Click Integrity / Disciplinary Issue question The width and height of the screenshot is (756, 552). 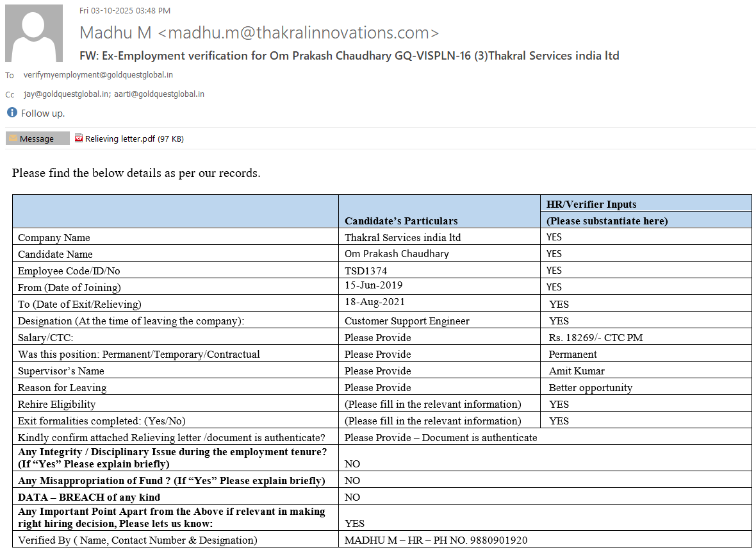[x=172, y=458]
